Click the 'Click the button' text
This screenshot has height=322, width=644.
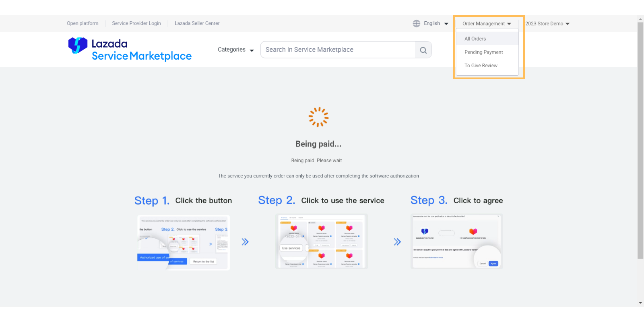pyautogui.click(x=204, y=200)
